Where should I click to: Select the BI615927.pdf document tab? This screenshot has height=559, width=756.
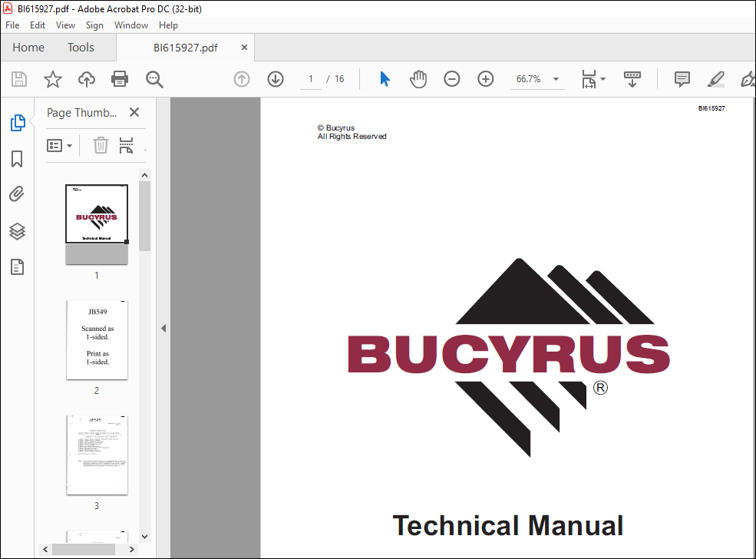[186, 48]
